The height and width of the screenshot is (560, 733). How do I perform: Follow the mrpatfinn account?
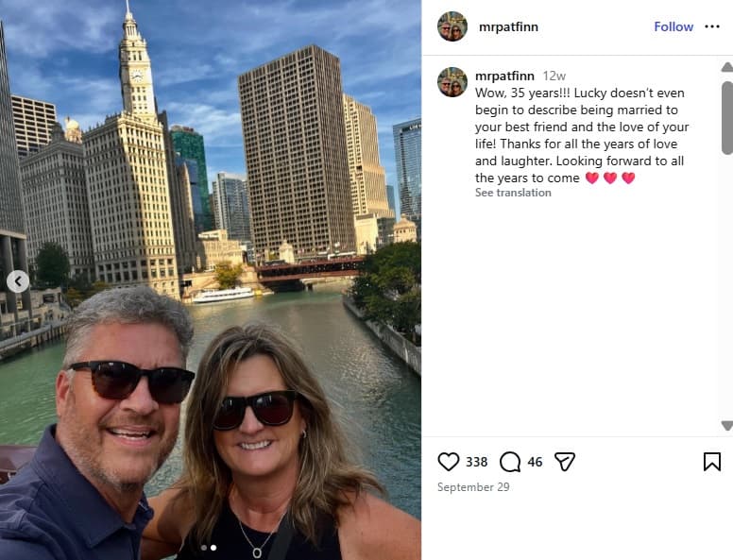click(x=673, y=26)
